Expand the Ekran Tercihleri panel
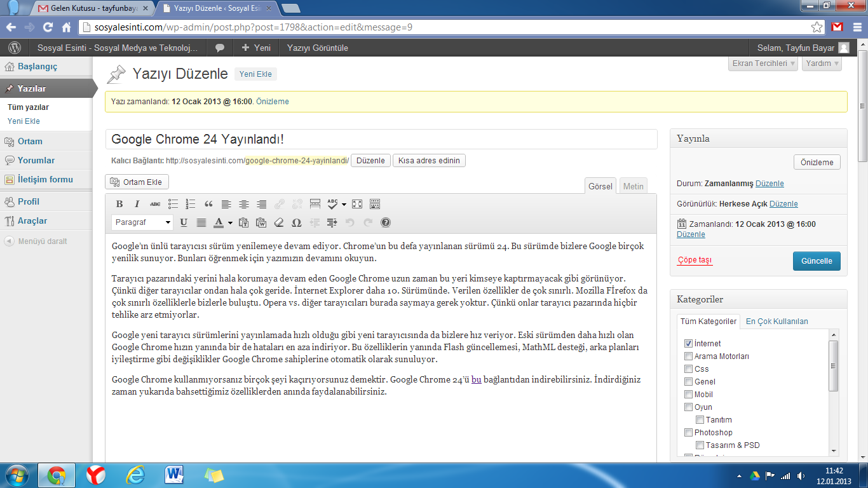This screenshot has width=868, height=488. [763, 64]
